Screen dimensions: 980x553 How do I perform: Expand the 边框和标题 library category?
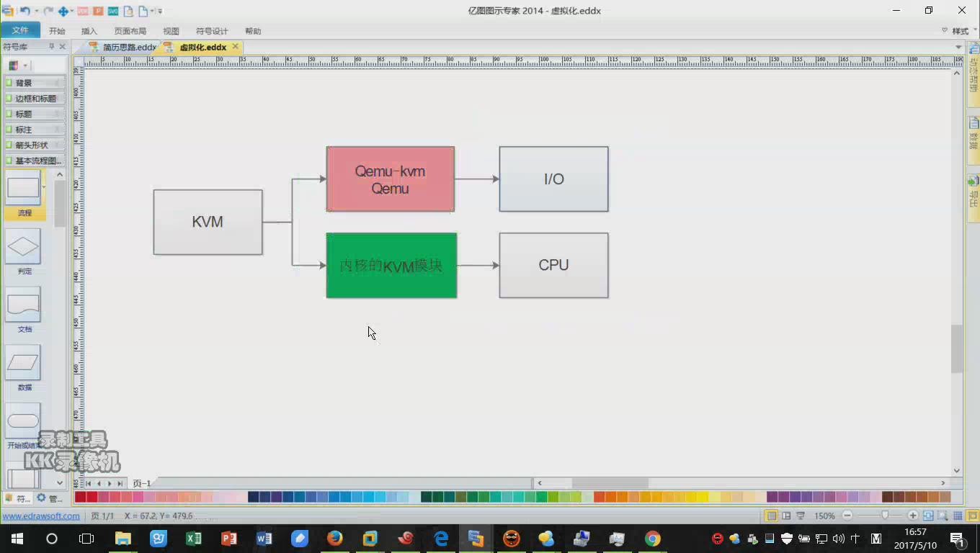point(35,99)
